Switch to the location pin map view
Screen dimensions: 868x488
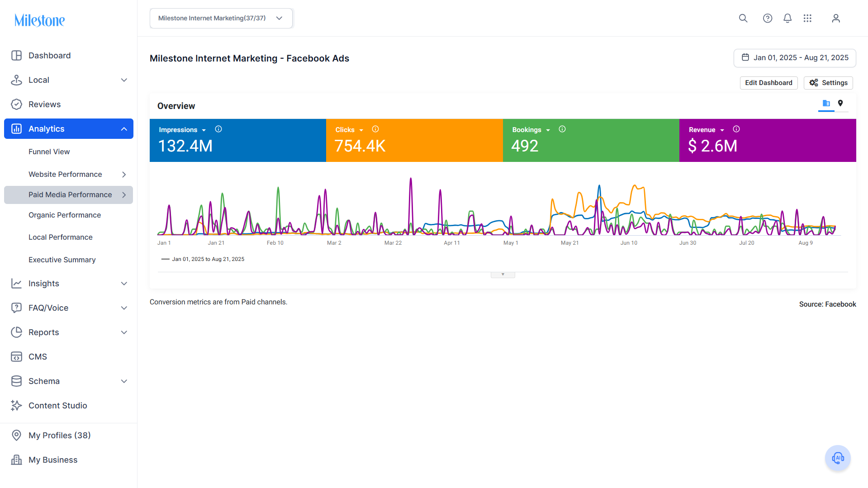click(x=840, y=104)
